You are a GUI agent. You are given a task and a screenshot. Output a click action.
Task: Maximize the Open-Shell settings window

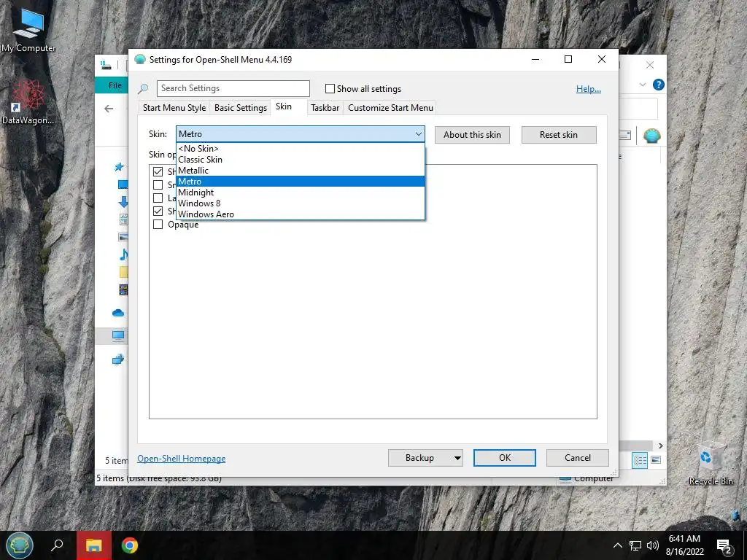coord(568,59)
